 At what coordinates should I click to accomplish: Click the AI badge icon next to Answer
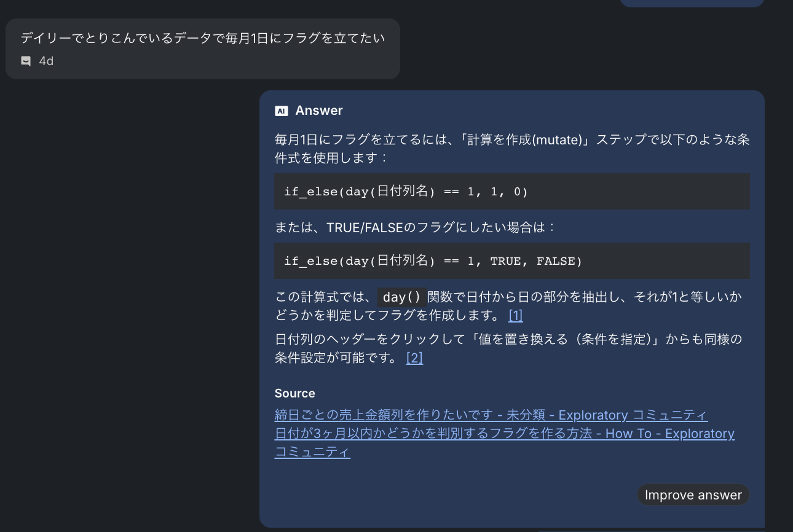click(282, 111)
